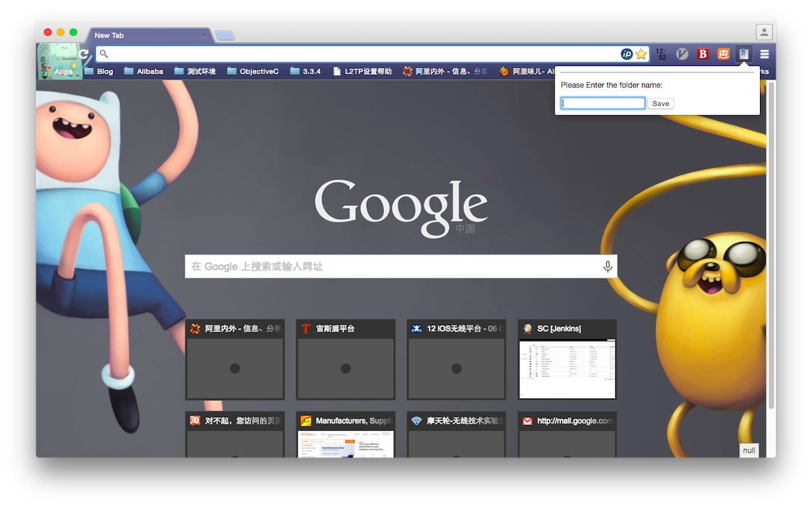Image resolution: width=812 pixels, height=508 pixels.
Task: Open the Chrome profile user button
Action: (x=764, y=32)
